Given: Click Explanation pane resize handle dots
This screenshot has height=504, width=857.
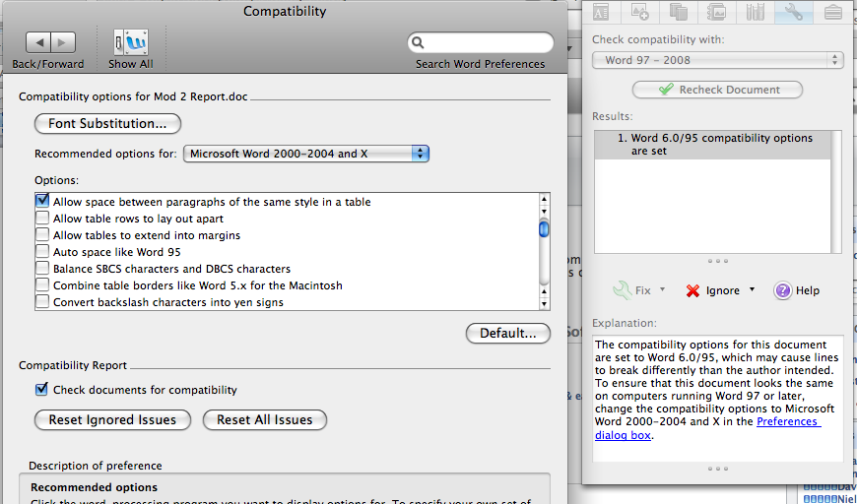Looking at the screenshot, I should (718, 469).
